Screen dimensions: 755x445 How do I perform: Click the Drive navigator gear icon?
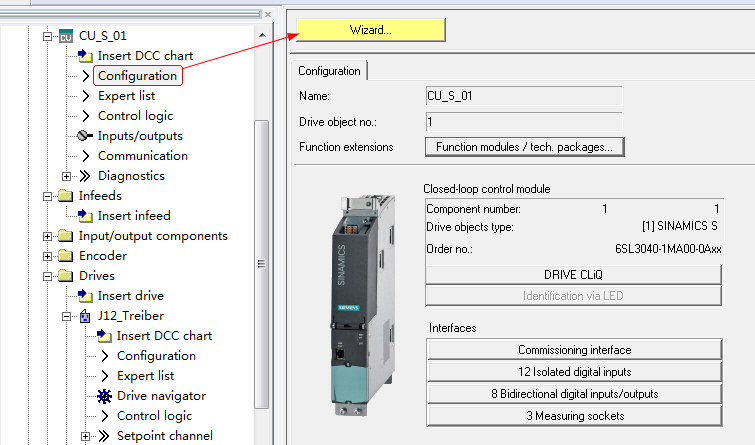(104, 396)
